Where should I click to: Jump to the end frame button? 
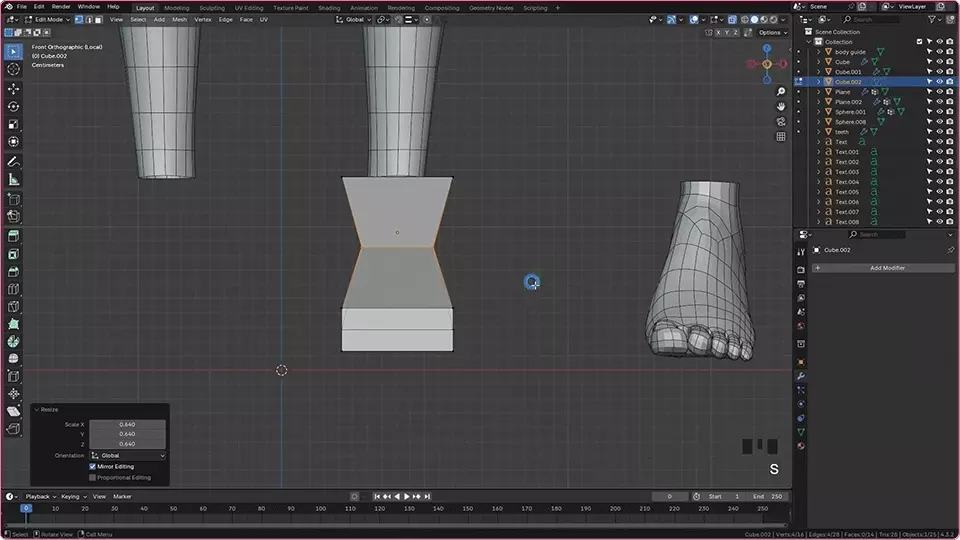click(x=427, y=497)
